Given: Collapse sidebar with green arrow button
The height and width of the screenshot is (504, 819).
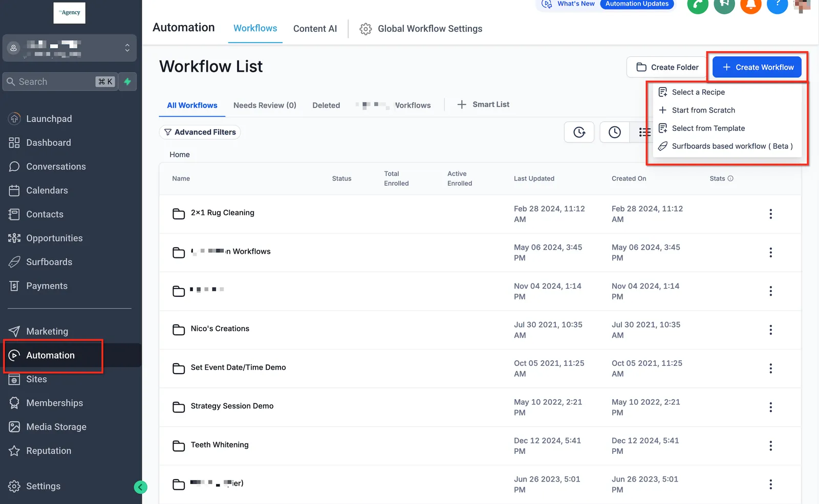Looking at the screenshot, I should tap(140, 487).
